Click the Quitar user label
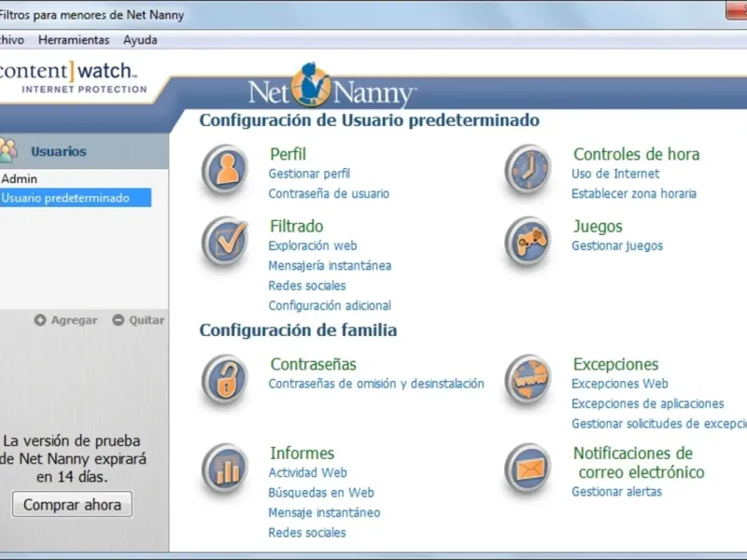747x560 pixels. click(147, 320)
